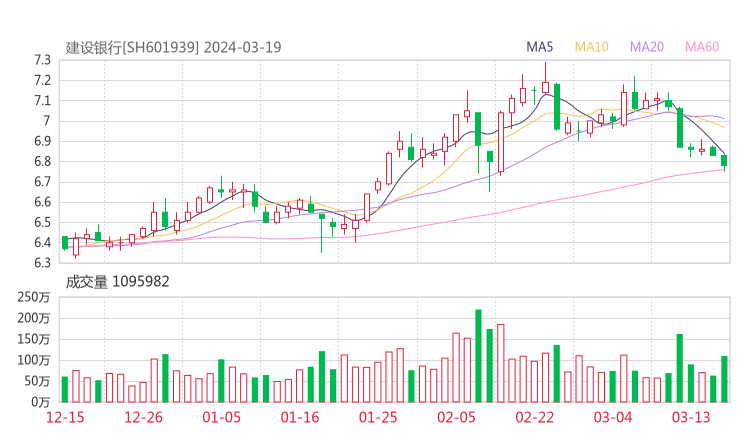
Task: Click the 12-15 date axis label
Action: click(65, 418)
